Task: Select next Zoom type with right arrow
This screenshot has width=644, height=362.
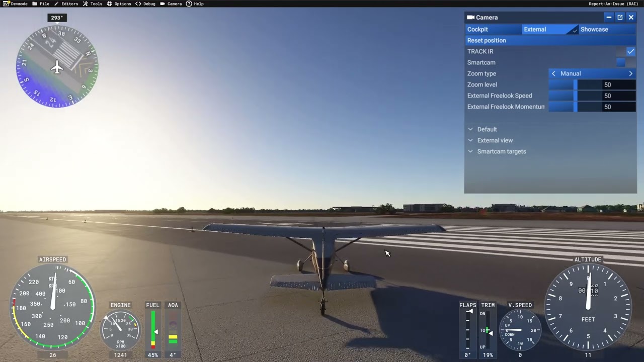Action: pyautogui.click(x=630, y=73)
